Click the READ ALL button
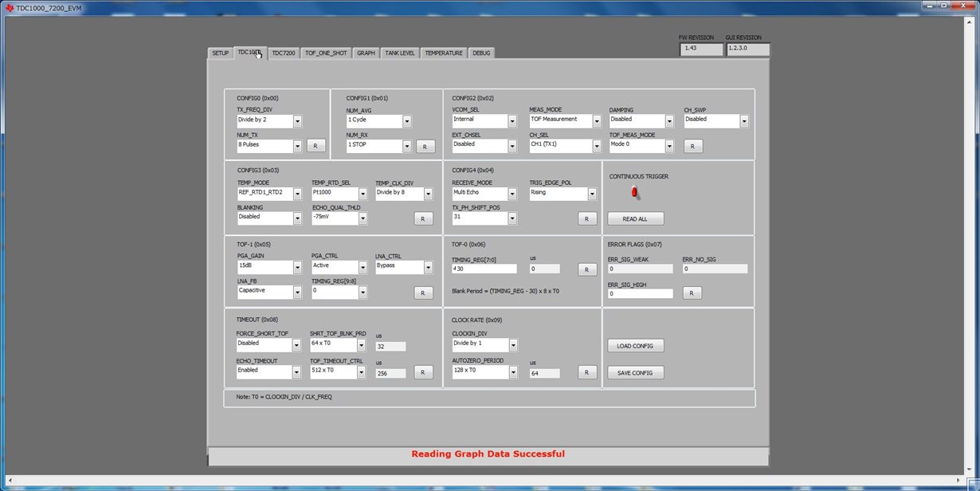This screenshot has width=980, height=491. click(x=635, y=218)
